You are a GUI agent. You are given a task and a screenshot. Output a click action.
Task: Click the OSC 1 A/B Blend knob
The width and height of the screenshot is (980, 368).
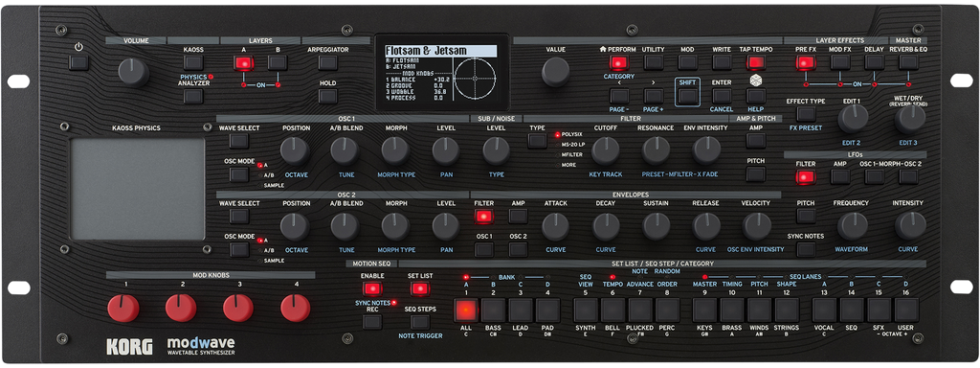[x=345, y=150]
